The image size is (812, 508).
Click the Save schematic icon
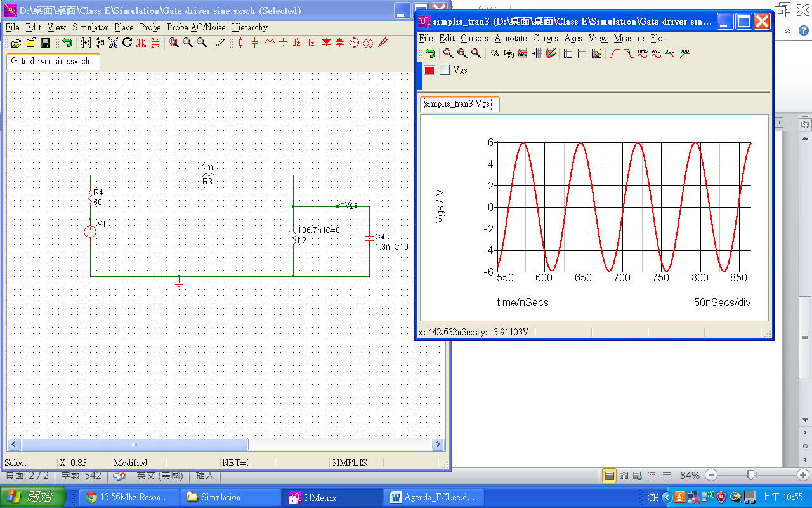45,43
